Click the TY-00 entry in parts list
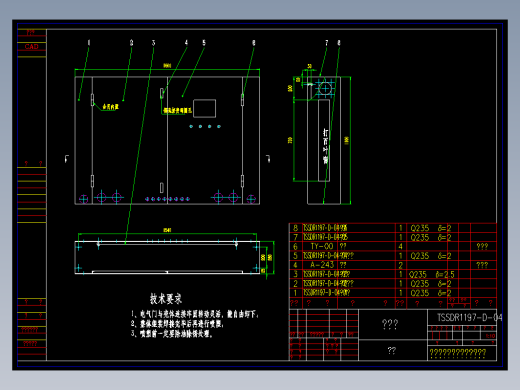520x390 pixels. click(x=322, y=246)
